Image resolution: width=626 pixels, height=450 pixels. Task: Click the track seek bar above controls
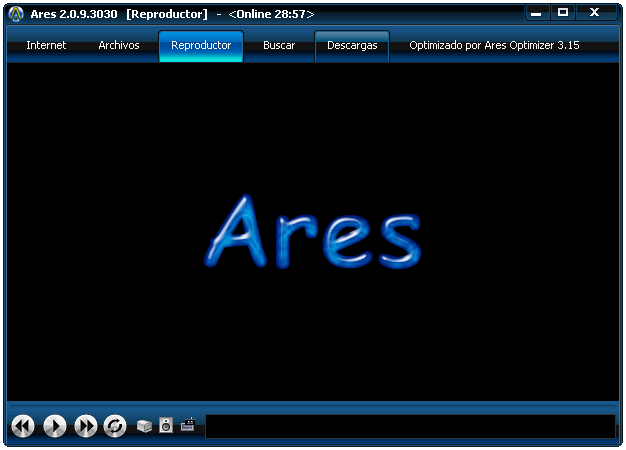313,407
